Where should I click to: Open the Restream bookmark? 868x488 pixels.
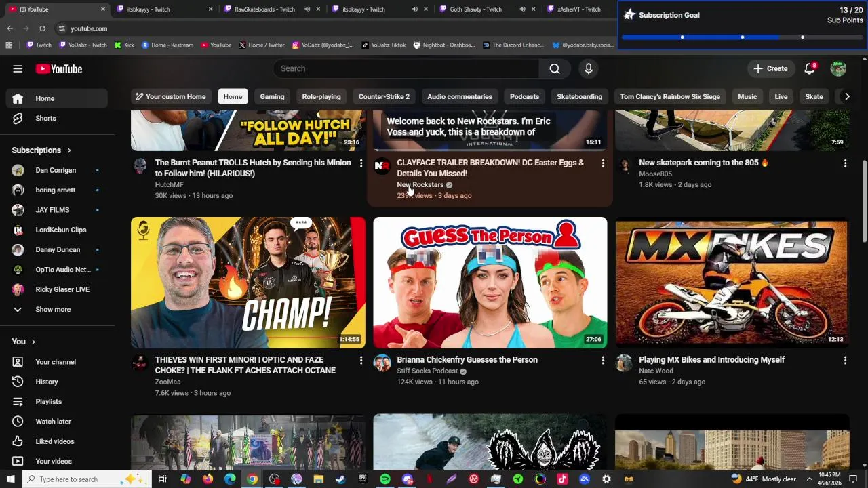click(167, 45)
